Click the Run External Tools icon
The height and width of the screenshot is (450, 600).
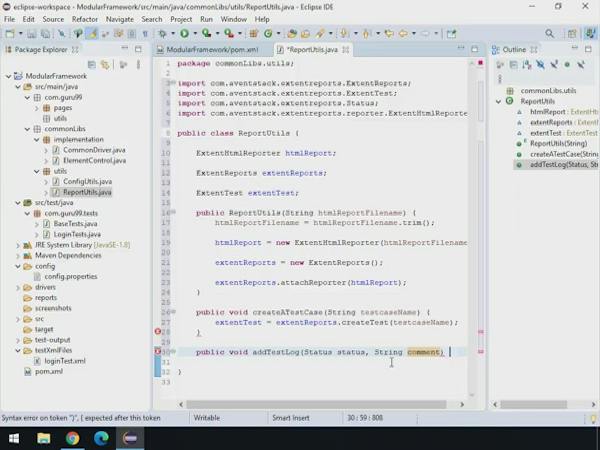pyautogui.click(x=229, y=34)
